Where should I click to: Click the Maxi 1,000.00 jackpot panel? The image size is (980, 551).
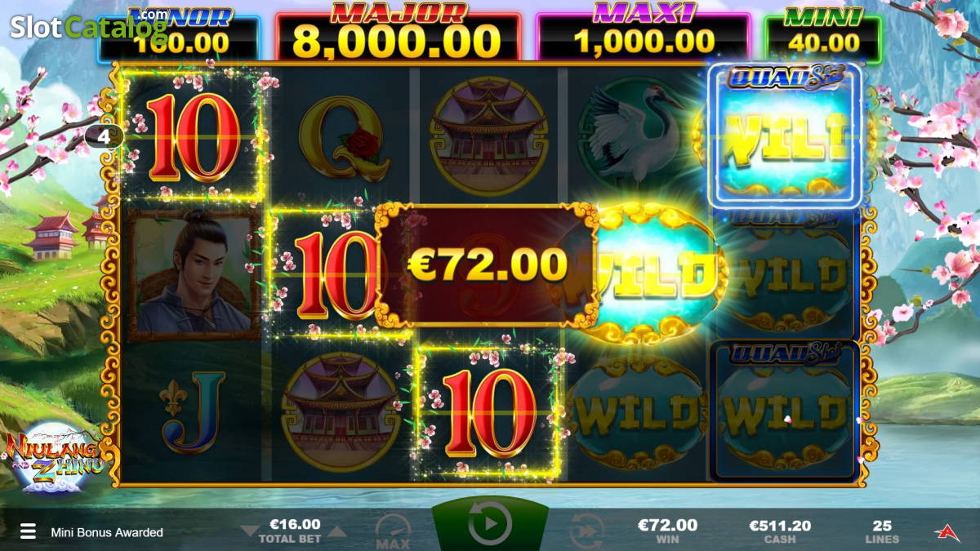pyautogui.click(x=643, y=33)
